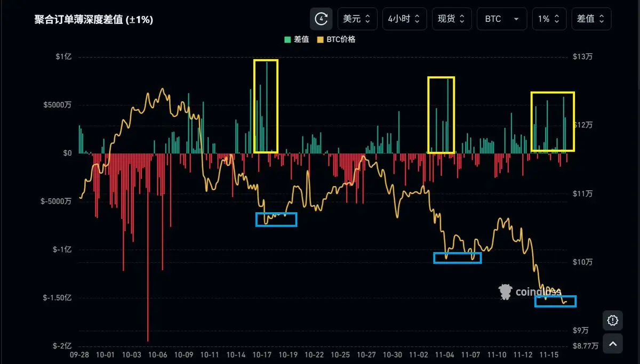Open the 4小时 interval dropdown
Image resolution: width=640 pixels, height=364 pixels.
tap(404, 19)
